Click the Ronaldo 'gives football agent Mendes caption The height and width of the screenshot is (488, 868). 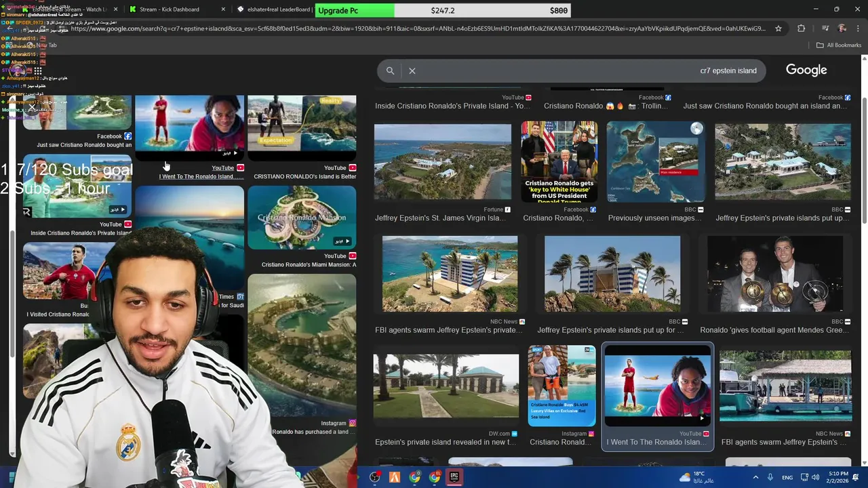tap(774, 330)
